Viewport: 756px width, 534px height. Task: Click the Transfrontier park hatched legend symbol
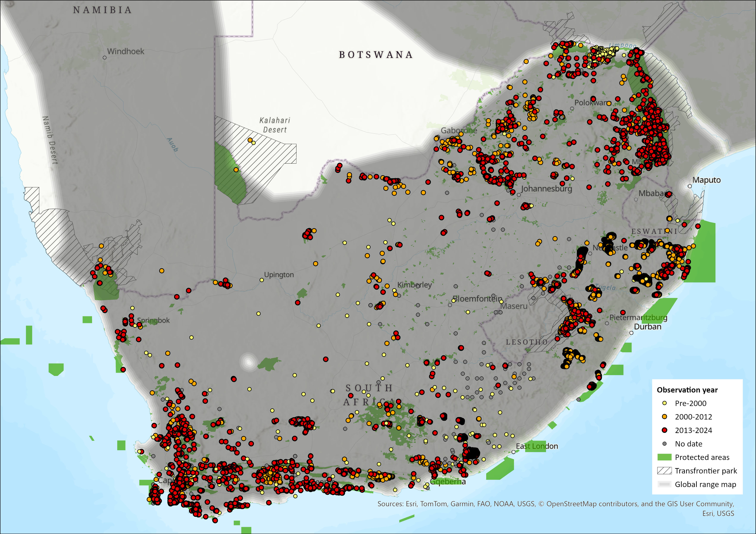[x=664, y=470]
